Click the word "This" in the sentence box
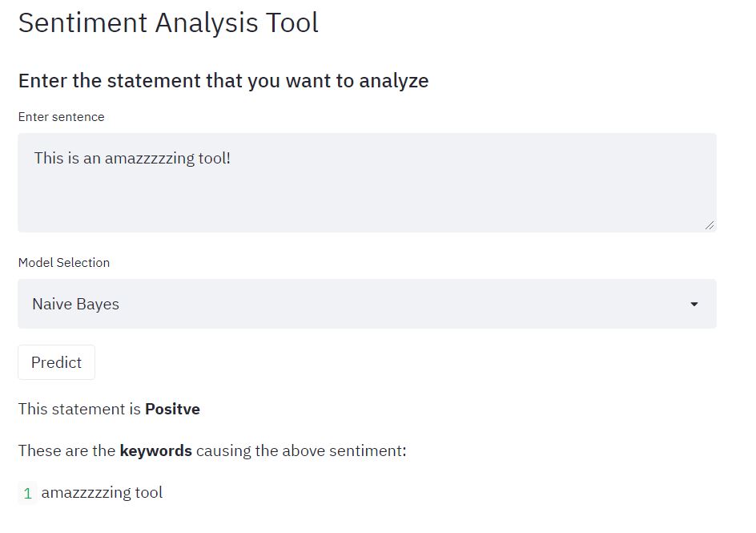The image size is (756, 533). [x=48, y=158]
